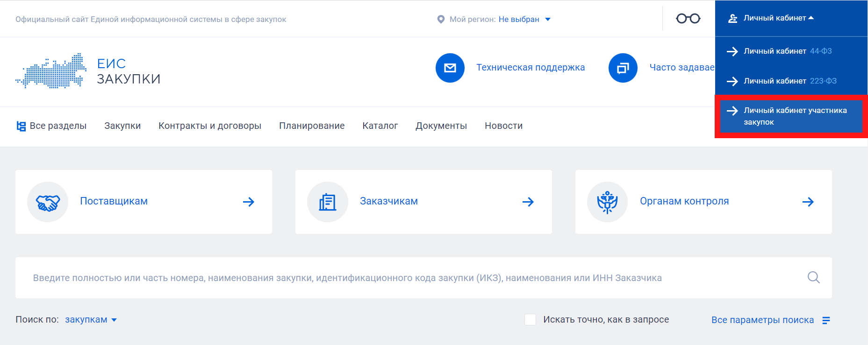
Task: Click the filter icon beside Все параметры поиска
Action: 826,320
